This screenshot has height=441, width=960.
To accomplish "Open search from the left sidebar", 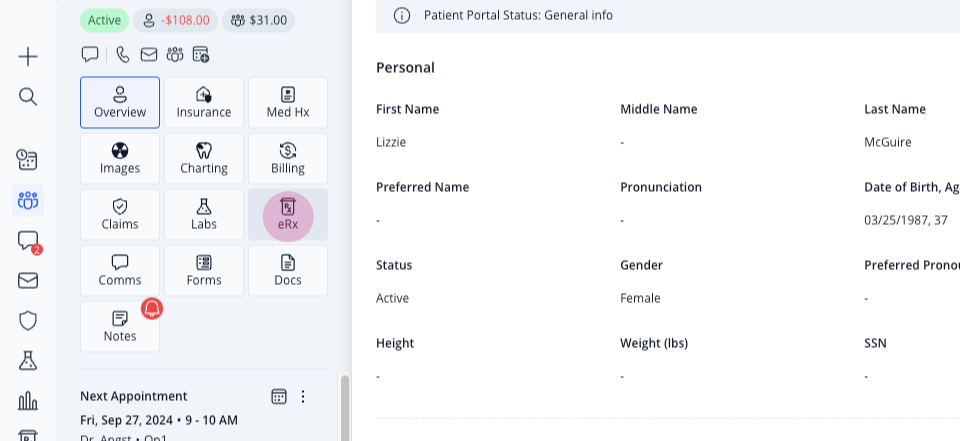I will [x=28, y=97].
